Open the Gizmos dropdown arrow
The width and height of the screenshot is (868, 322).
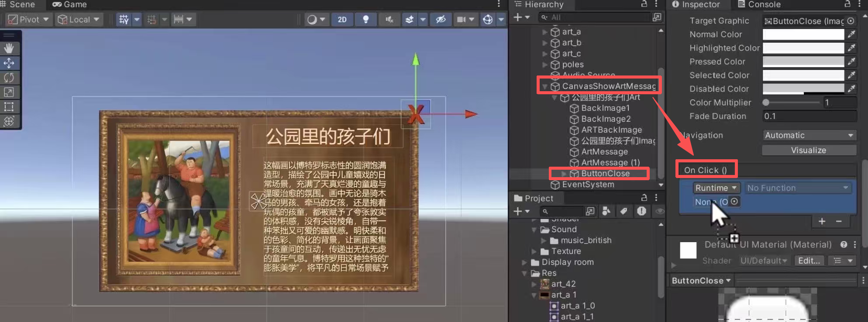tap(501, 20)
